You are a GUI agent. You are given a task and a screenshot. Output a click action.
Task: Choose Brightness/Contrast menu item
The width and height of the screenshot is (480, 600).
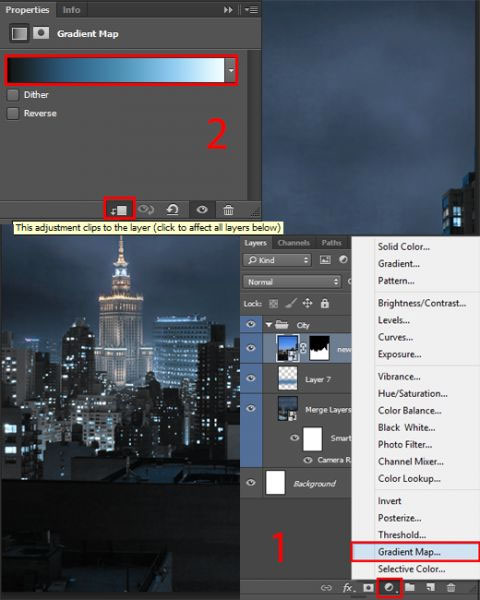pyautogui.click(x=422, y=303)
